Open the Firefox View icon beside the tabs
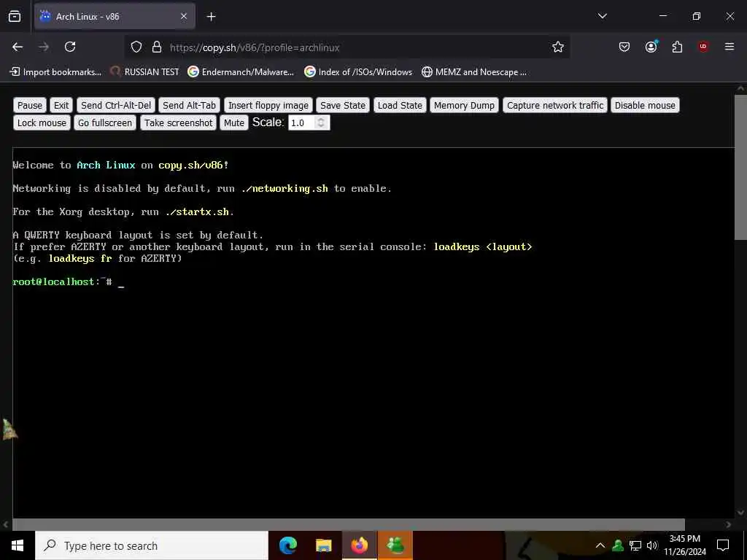 [15, 17]
